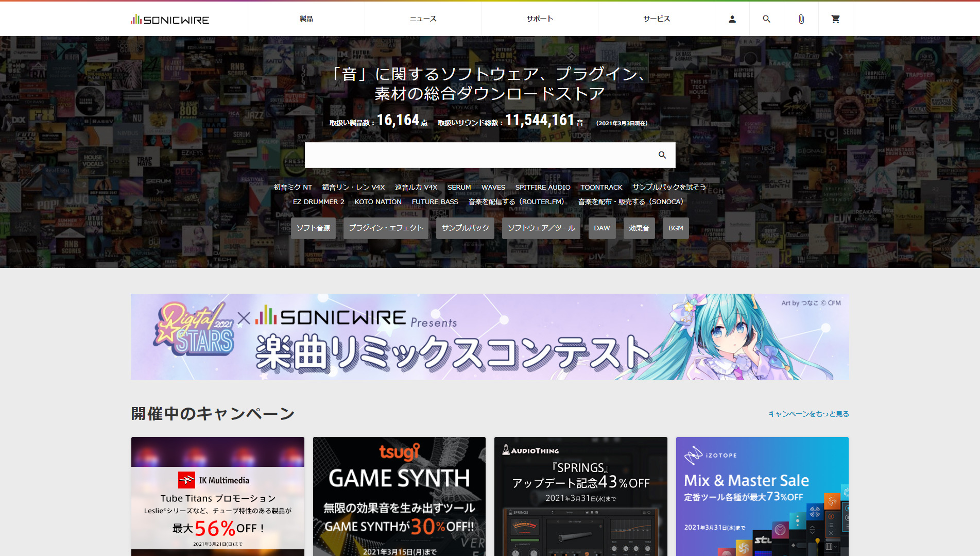Click the 開催中のキャンペーン heading

tap(213, 414)
